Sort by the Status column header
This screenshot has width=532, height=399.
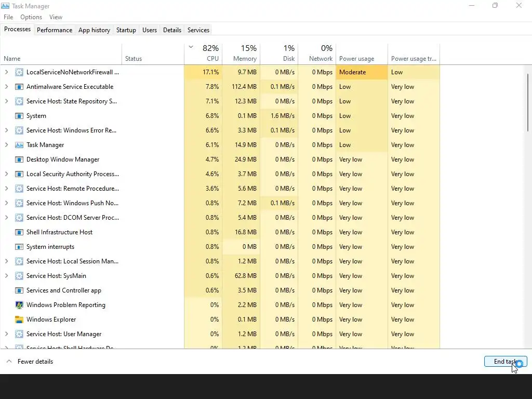(x=153, y=54)
